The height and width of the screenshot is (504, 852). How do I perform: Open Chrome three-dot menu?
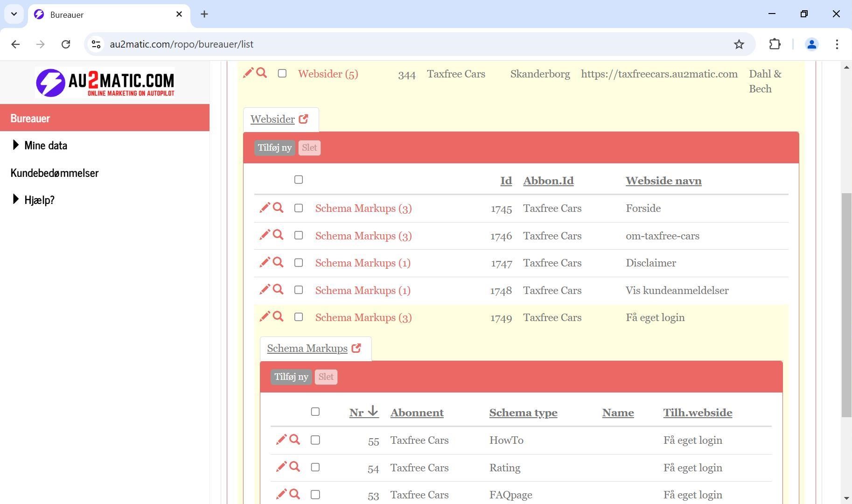[x=837, y=44]
